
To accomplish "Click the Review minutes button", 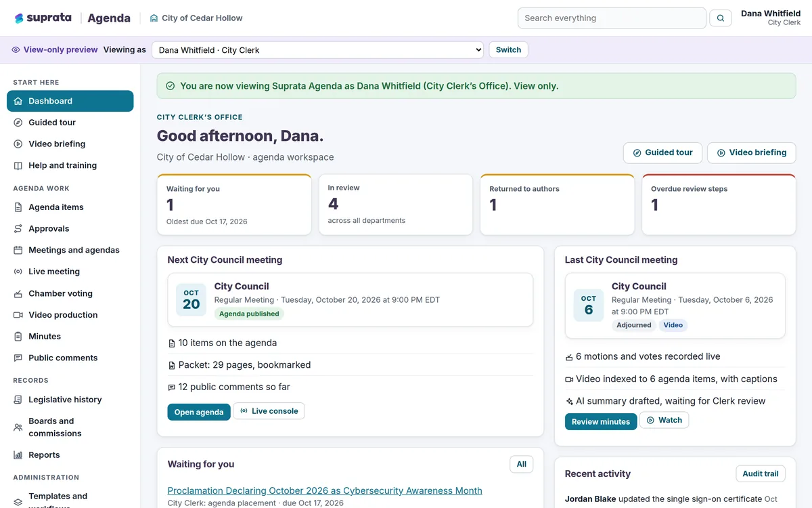I will 601,421.
